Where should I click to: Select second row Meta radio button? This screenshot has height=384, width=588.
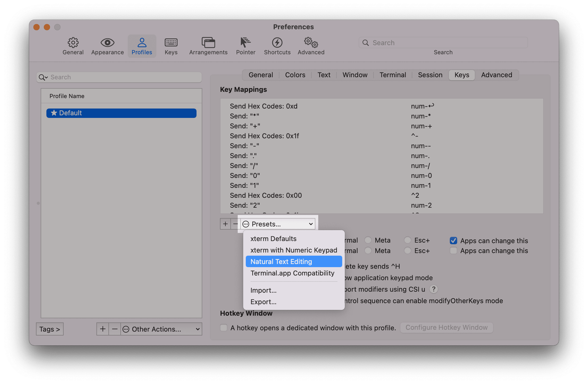[x=368, y=250]
